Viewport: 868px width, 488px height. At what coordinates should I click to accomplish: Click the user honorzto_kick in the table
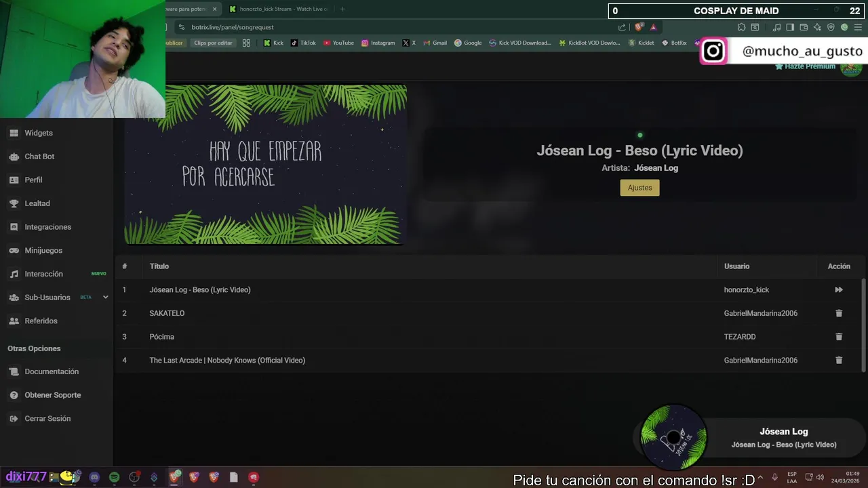coord(747,289)
